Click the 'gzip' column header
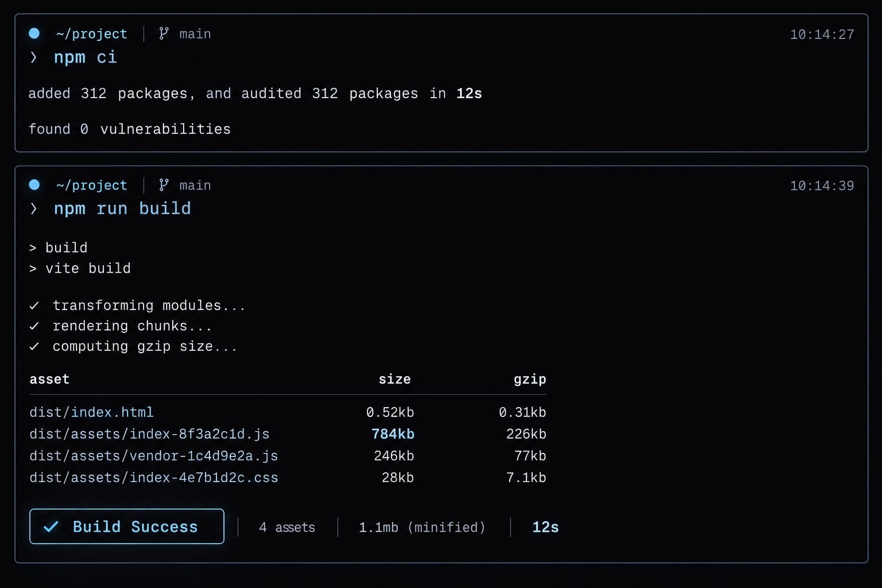Image resolution: width=882 pixels, height=588 pixels. (x=530, y=380)
